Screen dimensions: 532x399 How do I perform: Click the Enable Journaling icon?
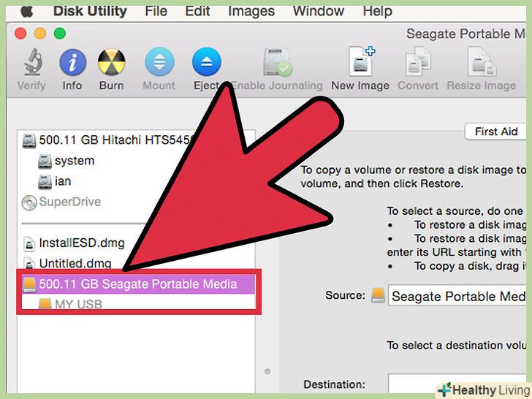(x=277, y=62)
